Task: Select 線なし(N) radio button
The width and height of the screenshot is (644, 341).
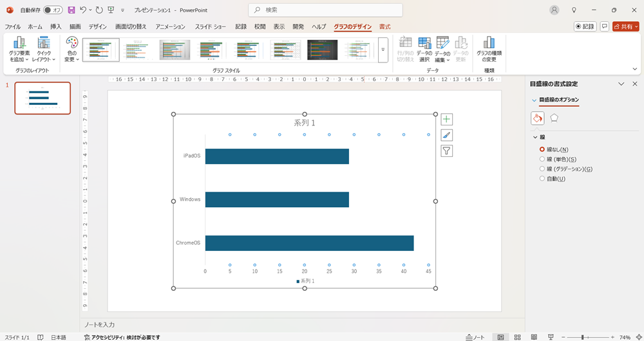Action: [x=542, y=149]
